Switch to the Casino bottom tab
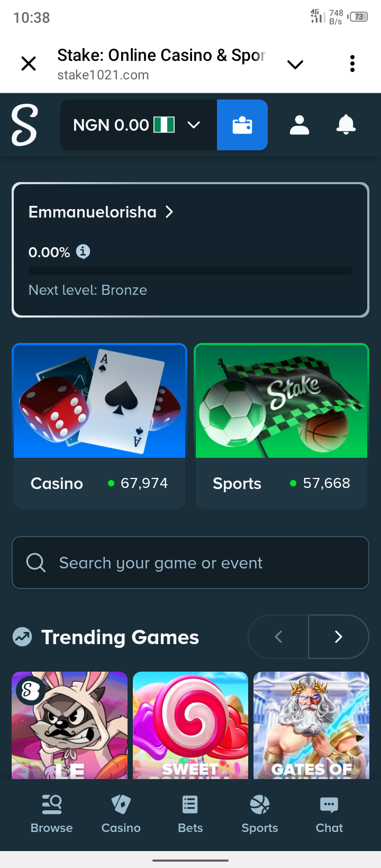381x868 pixels. pyautogui.click(x=121, y=814)
